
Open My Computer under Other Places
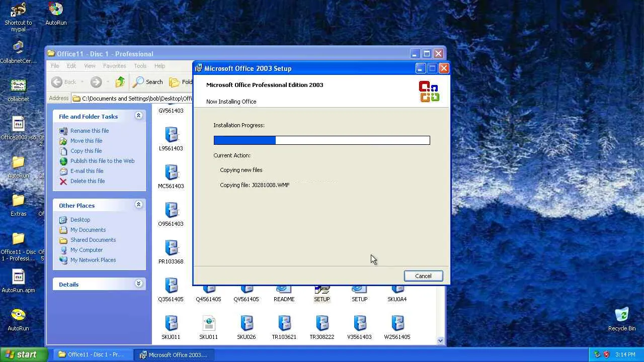pyautogui.click(x=87, y=250)
